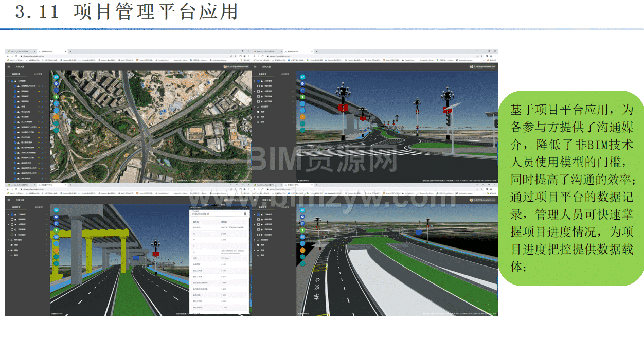Expand the third tree row in top-right viewer sidebar
The width and height of the screenshot is (644, 355).
click(x=254, y=91)
